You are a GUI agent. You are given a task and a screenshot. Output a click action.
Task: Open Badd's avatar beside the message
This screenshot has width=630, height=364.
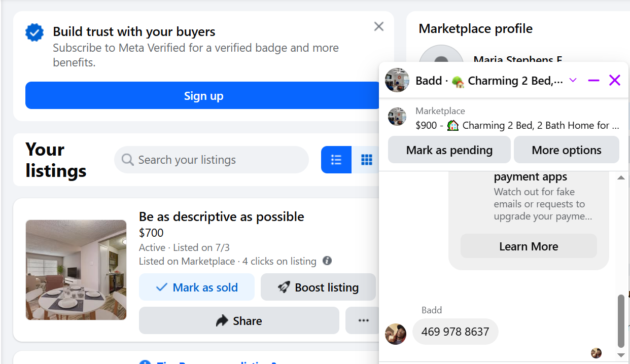click(x=396, y=334)
